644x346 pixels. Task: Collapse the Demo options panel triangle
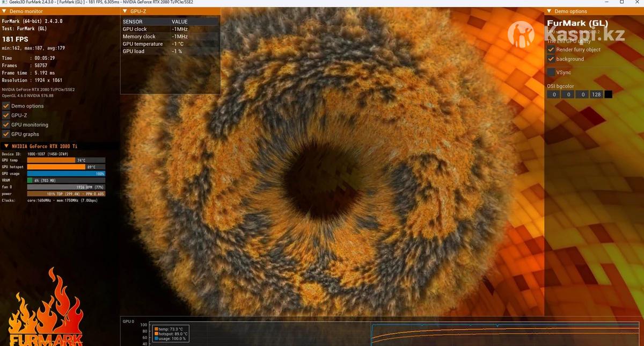(549, 11)
